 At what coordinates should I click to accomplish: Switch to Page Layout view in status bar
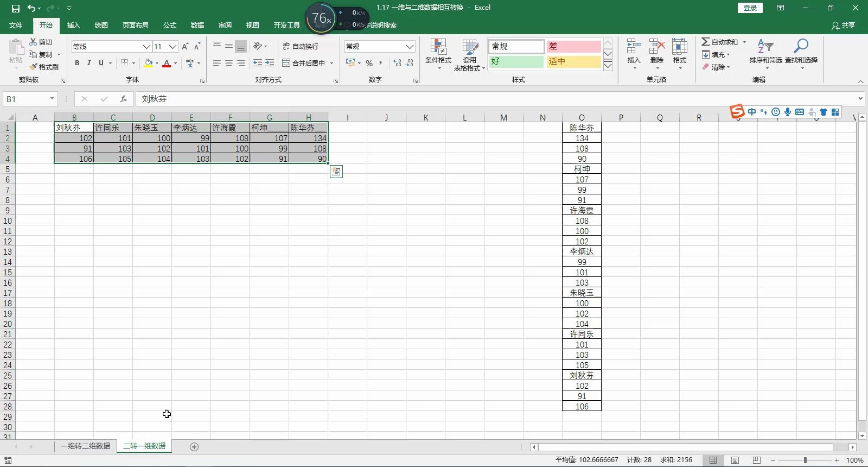coord(735,460)
